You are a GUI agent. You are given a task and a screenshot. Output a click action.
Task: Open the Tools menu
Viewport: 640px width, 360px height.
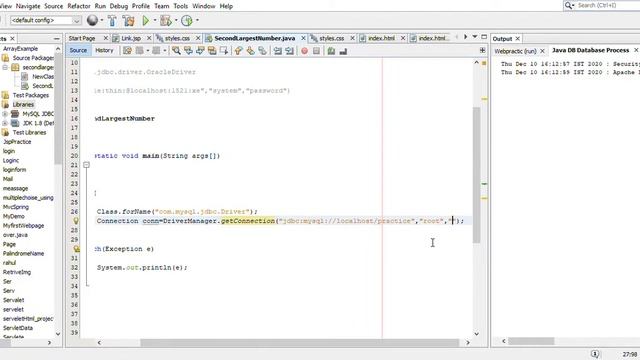pyautogui.click(x=180, y=6)
